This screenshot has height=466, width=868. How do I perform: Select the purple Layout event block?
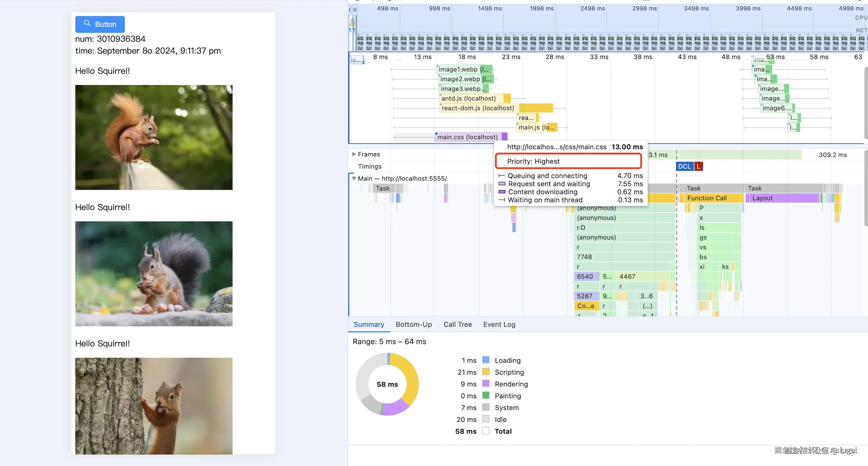[x=782, y=198]
